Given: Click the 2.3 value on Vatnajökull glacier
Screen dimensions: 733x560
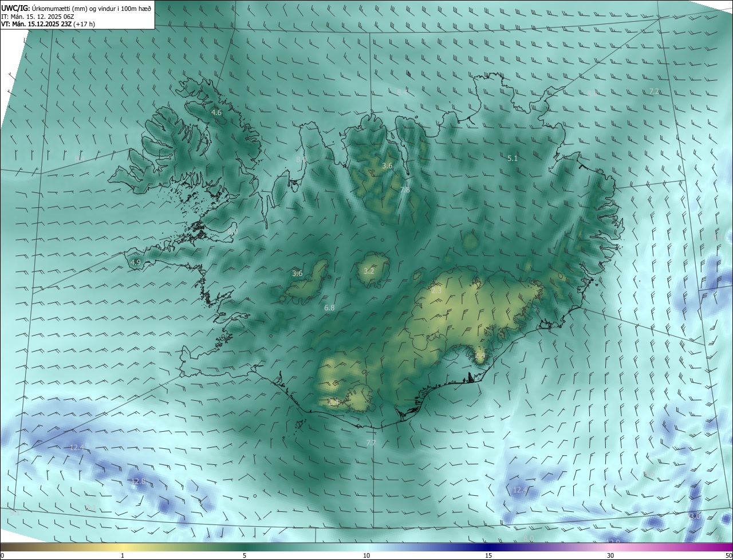Looking at the screenshot, I should pos(436,291).
